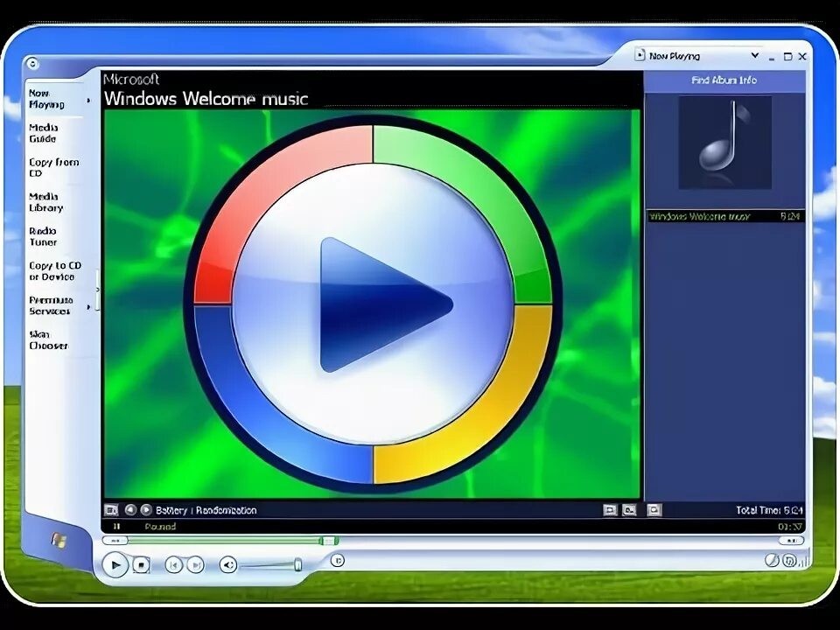Click the volume slider handle
The image size is (840, 630).
click(297, 564)
